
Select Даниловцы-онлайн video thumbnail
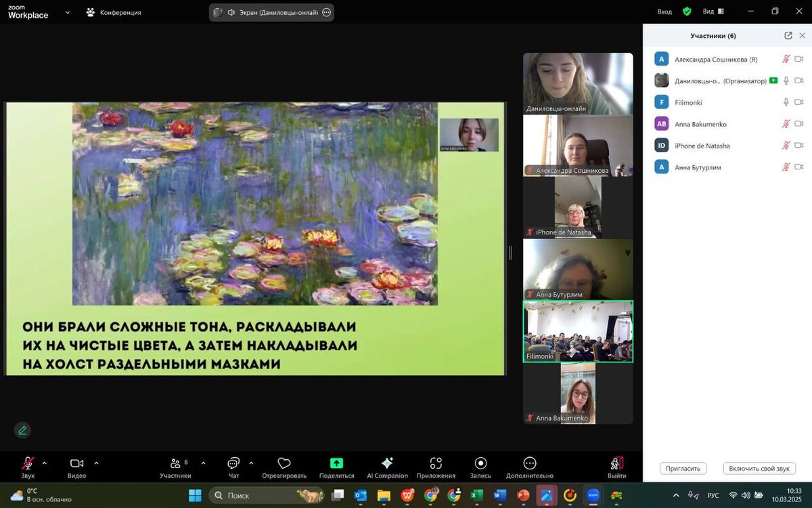coord(578,83)
